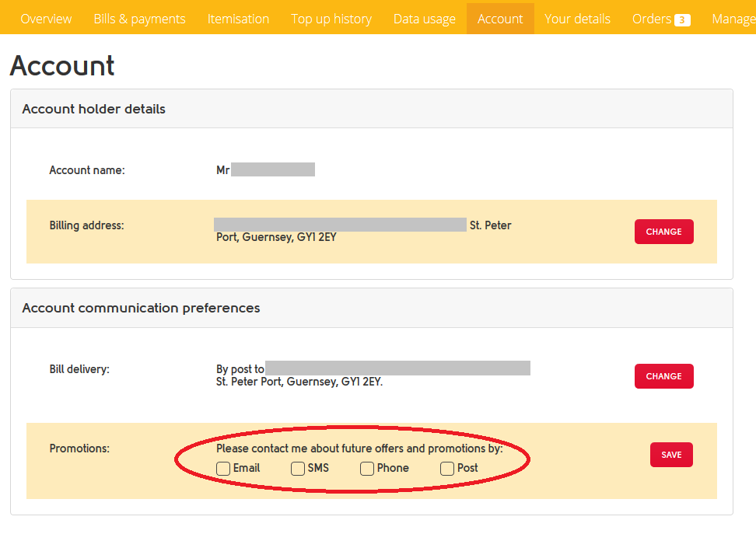Switch to the Itemisation tab
Image resolution: width=756 pixels, height=534 pixels.
(238, 19)
